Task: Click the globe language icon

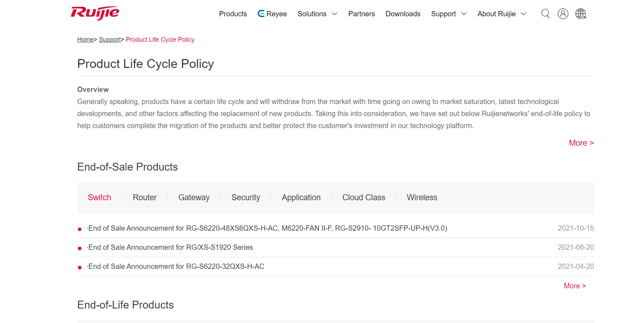Action: (x=581, y=14)
